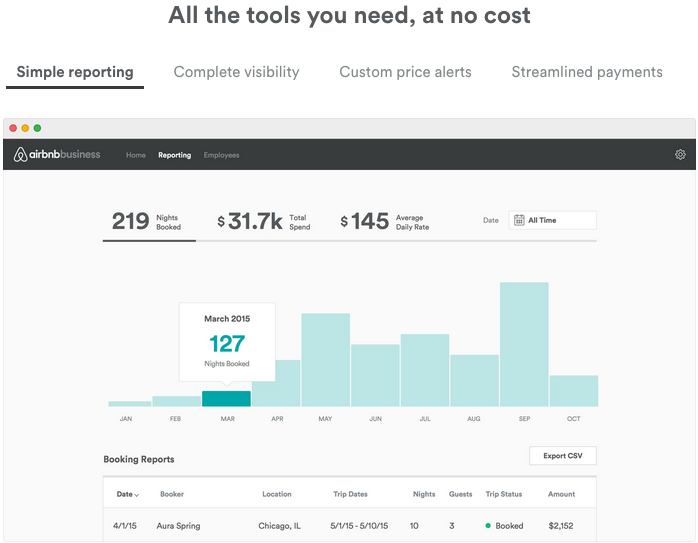The height and width of the screenshot is (543, 698).
Task: Select the Simple reporting tab
Action: tap(75, 72)
